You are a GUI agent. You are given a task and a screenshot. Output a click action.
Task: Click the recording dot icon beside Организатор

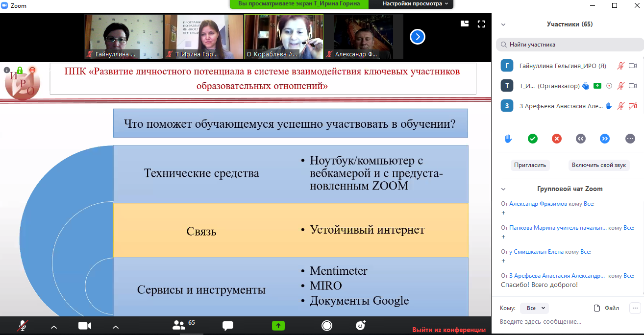coord(609,86)
